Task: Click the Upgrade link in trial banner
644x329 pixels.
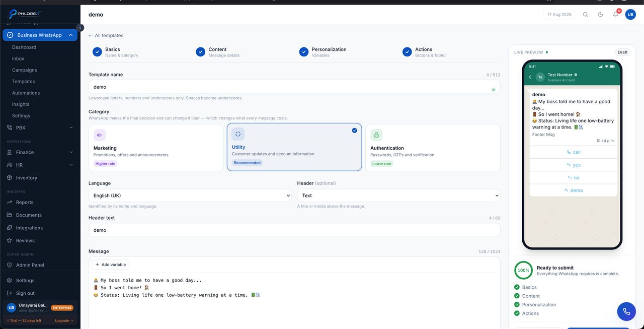Action: coord(64,321)
